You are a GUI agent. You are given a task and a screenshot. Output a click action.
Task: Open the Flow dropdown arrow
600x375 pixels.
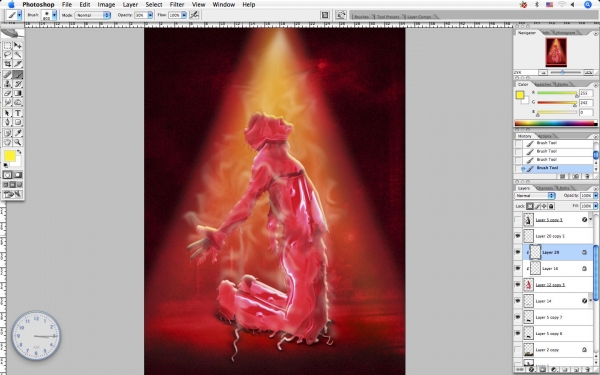pyautogui.click(x=184, y=15)
